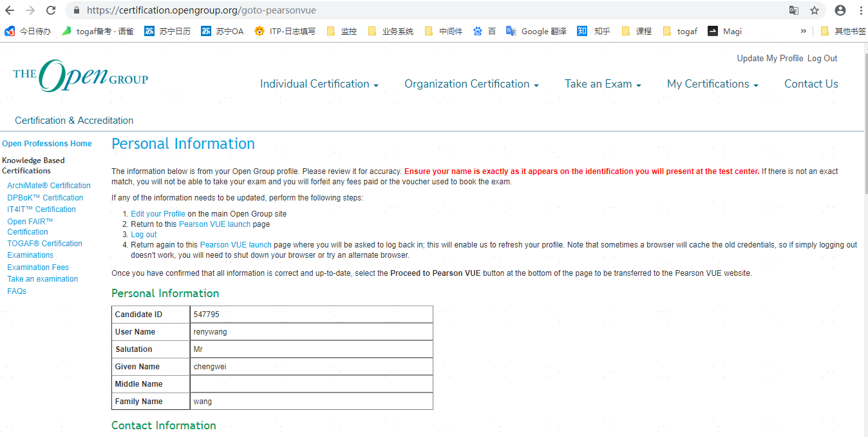Go back using the browser back arrow
Screen dimensions: 868x437
pos(10,10)
